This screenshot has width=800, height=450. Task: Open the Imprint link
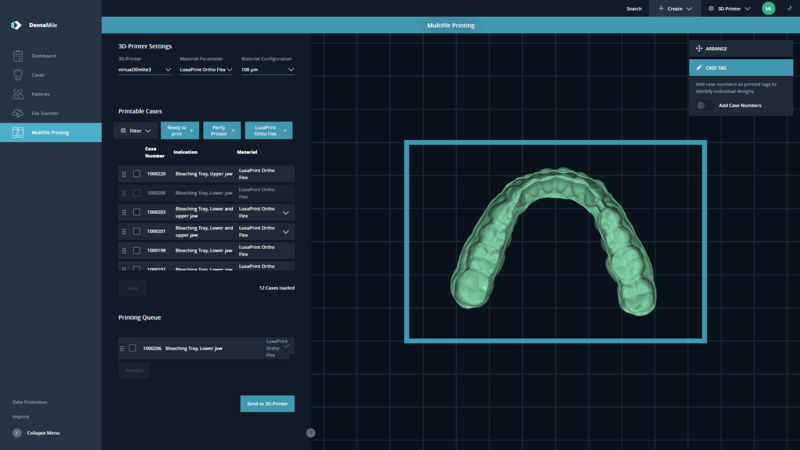pyautogui.click(x=20, y=417)
